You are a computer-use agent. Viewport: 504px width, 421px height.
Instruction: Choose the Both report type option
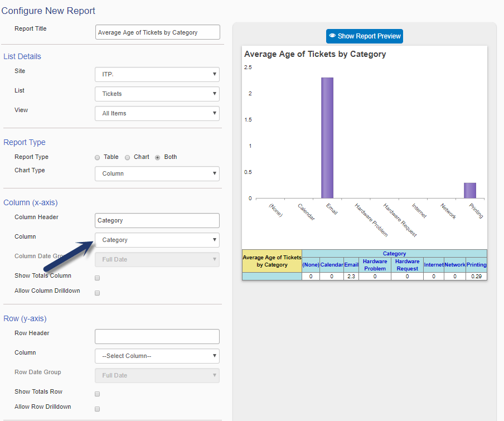coord(158,157)
